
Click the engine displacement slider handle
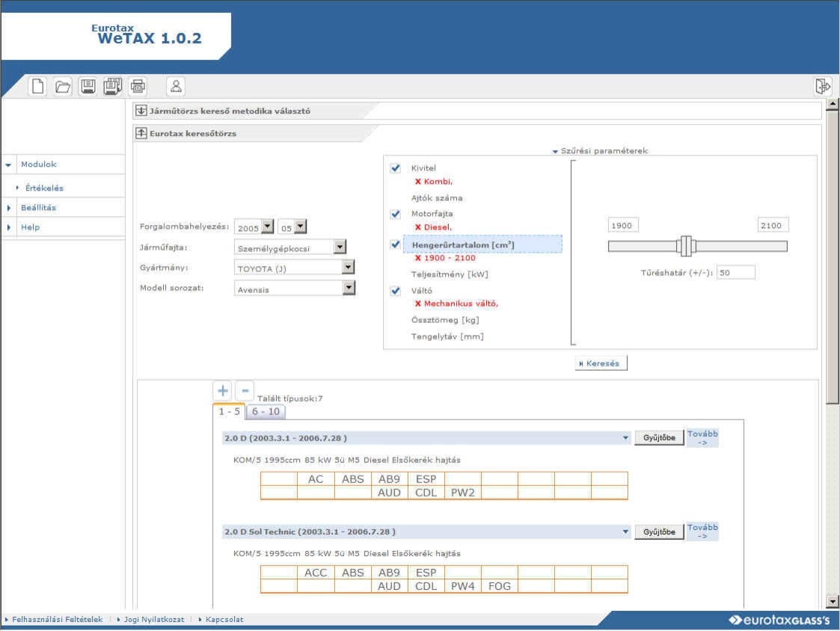(686, 247)
